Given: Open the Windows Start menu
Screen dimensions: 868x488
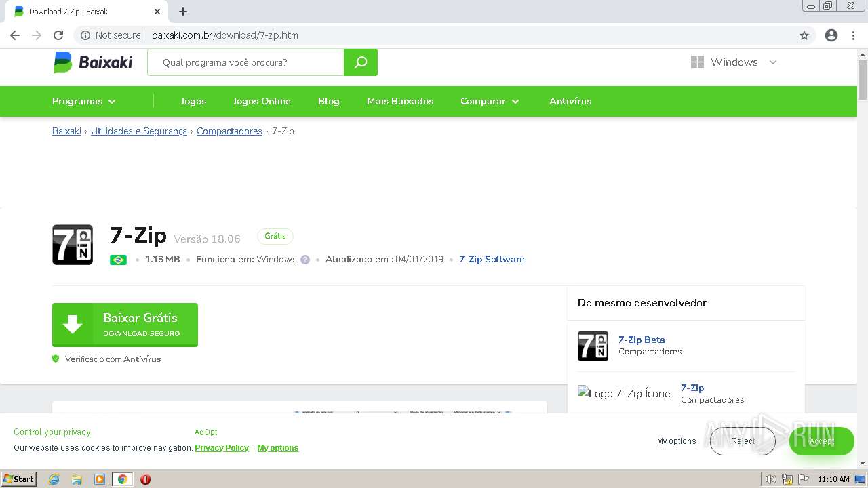Looking at the screenshot, I should (x=19, y=479).
